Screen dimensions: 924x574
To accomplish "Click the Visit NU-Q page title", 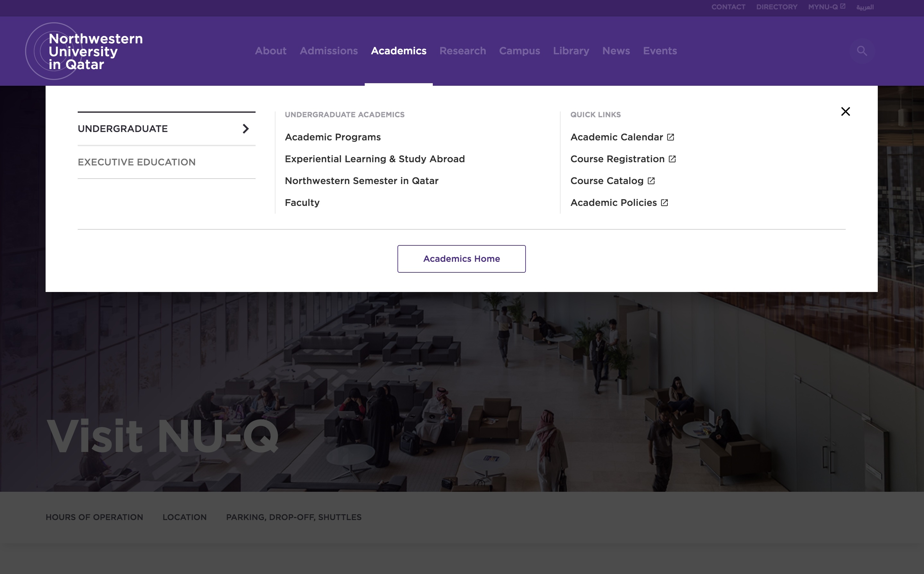I will click(162, 436).
